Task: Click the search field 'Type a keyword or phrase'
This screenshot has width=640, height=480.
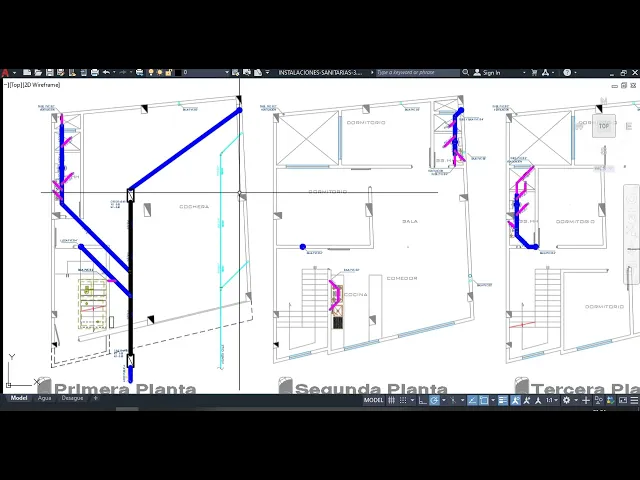Action: coord(418,73)
